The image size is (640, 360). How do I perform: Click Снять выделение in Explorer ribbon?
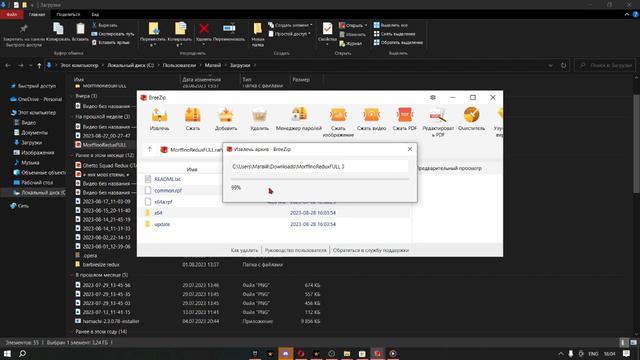tap(394, 34)
